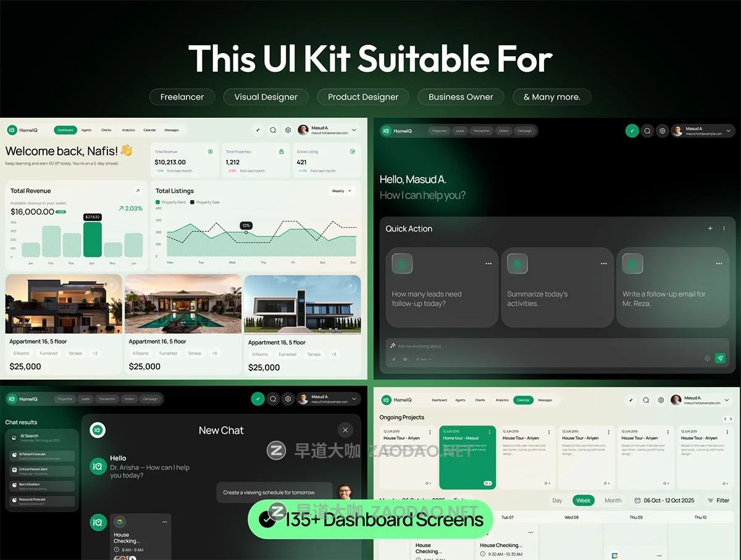Click send icon in the Ask me anything box
741x560 pixels.
(x=719, y=358)
